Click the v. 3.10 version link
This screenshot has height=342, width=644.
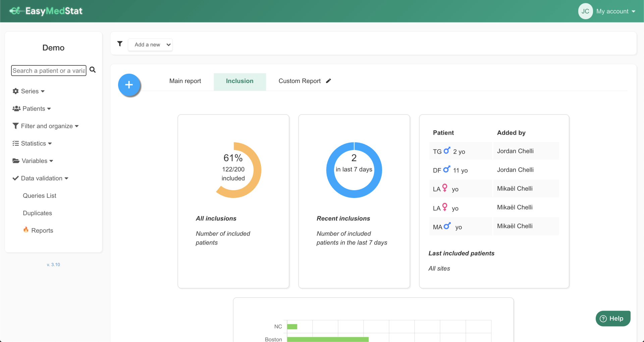[53, 265]
